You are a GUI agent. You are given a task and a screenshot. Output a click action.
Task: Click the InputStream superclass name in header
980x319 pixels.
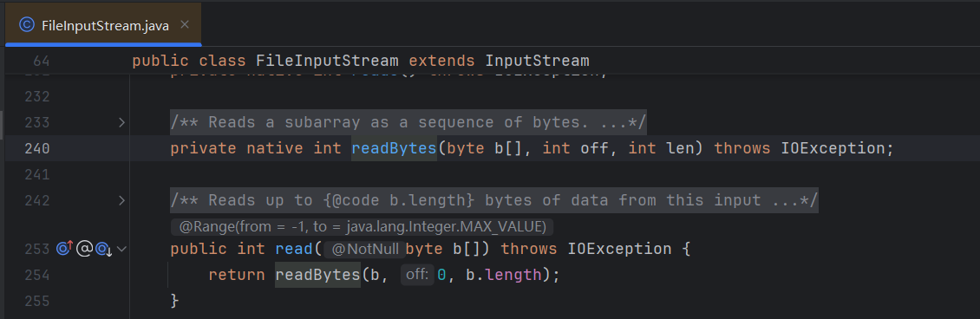coord(538,61)
